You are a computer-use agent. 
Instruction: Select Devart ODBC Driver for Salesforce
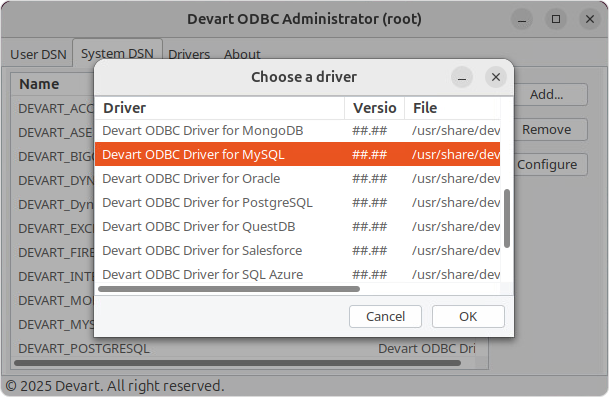coord(298,251)
